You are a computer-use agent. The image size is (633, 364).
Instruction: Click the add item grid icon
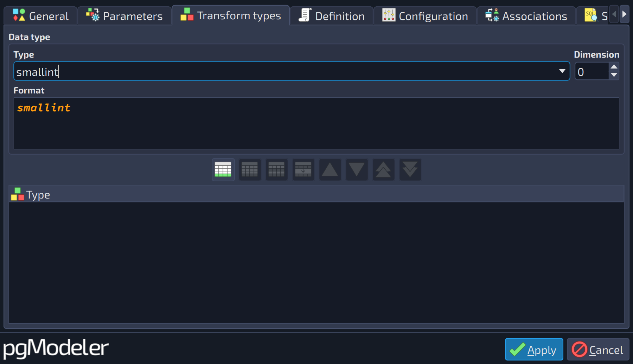223,170
